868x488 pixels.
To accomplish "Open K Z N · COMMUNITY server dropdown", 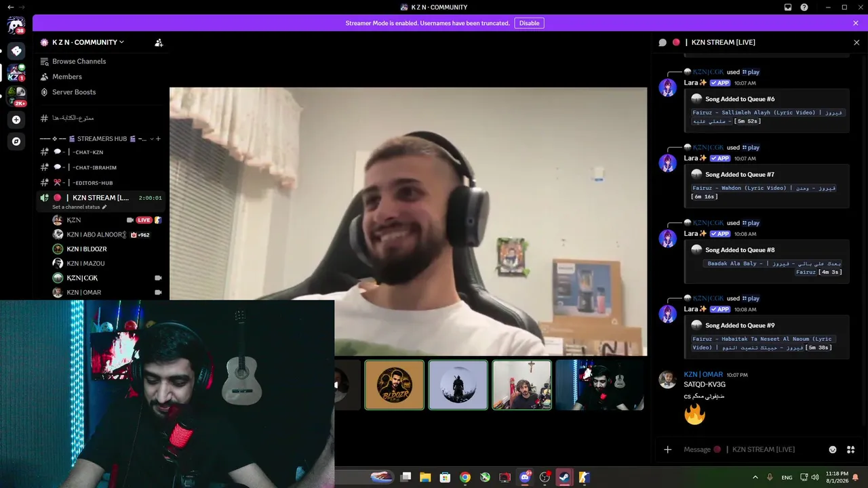I will pyautogui.click(x=88, y=42).
